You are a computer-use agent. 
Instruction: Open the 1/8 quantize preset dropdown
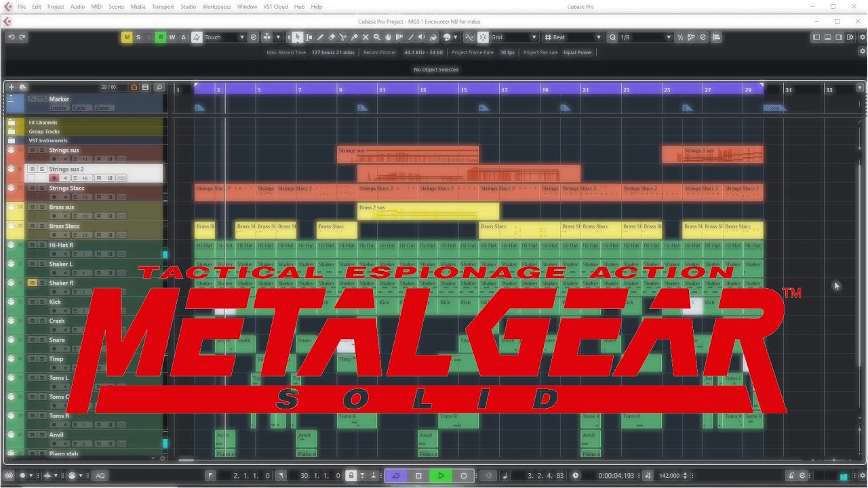pyautogui.click(x=646, y=37)
